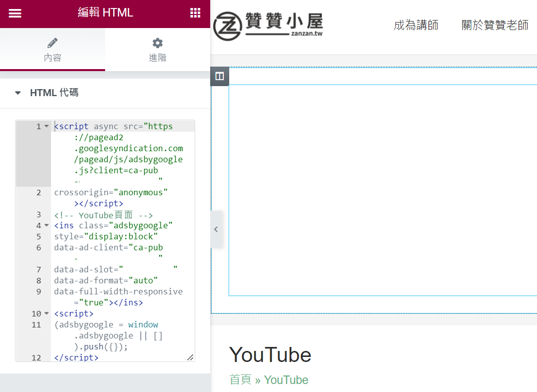
Task: Click line number 7 in gutter
Action: [39, 270]
